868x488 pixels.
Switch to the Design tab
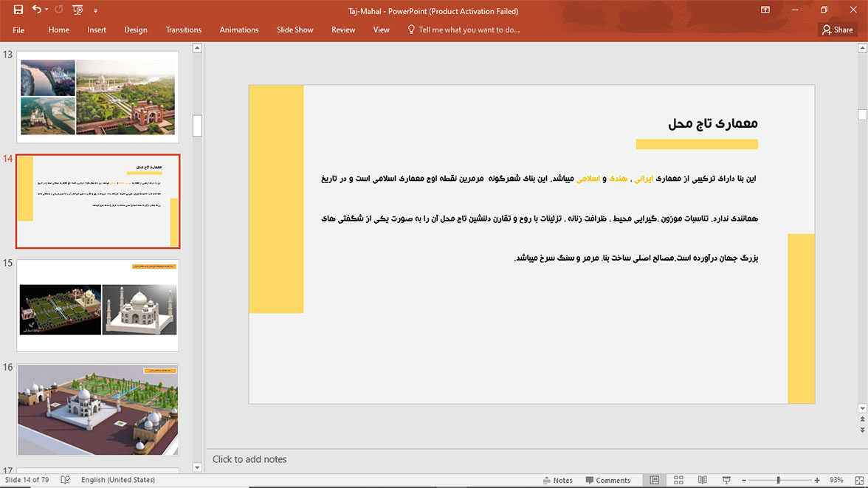136,30
